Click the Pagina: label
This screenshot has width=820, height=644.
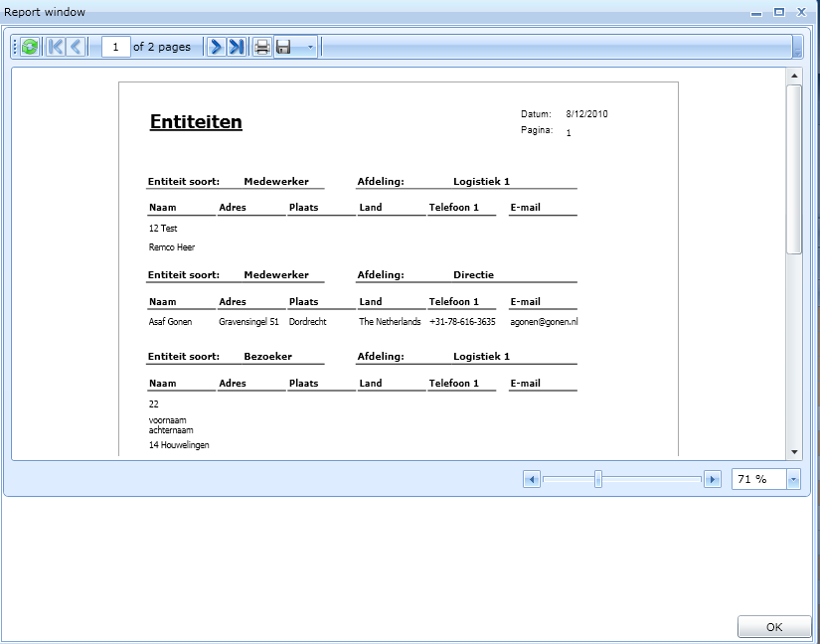[x=537, y=130]
